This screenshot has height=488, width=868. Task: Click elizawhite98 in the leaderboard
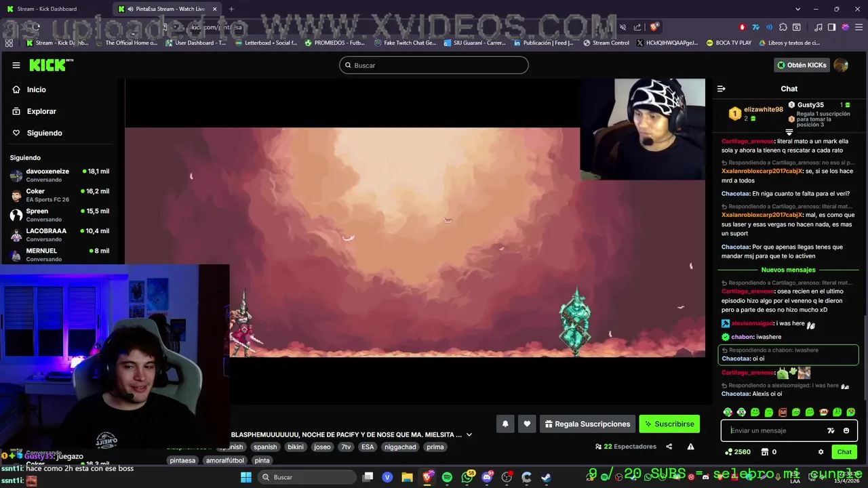[764, 109]
